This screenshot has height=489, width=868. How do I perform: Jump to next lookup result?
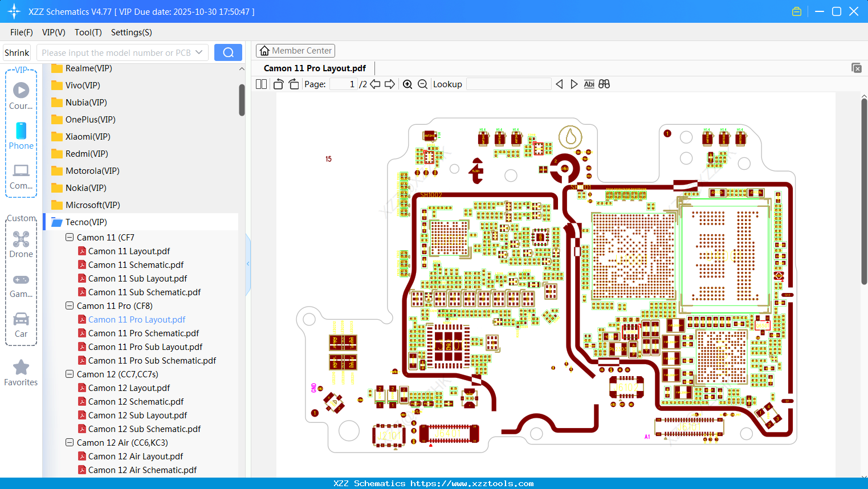coord(574,84)
